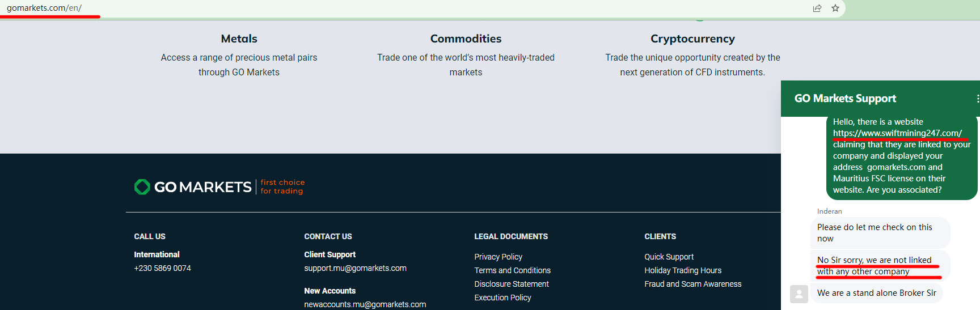Open the Execution Policy link
This screenshot has height=310, width=980.
pos(502,298)
